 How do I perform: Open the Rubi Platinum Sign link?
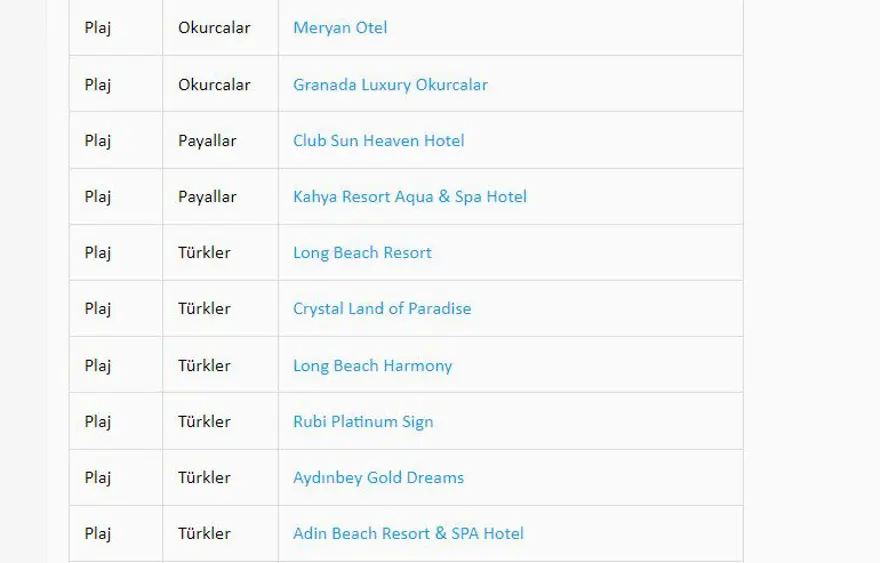pos(363,422)
